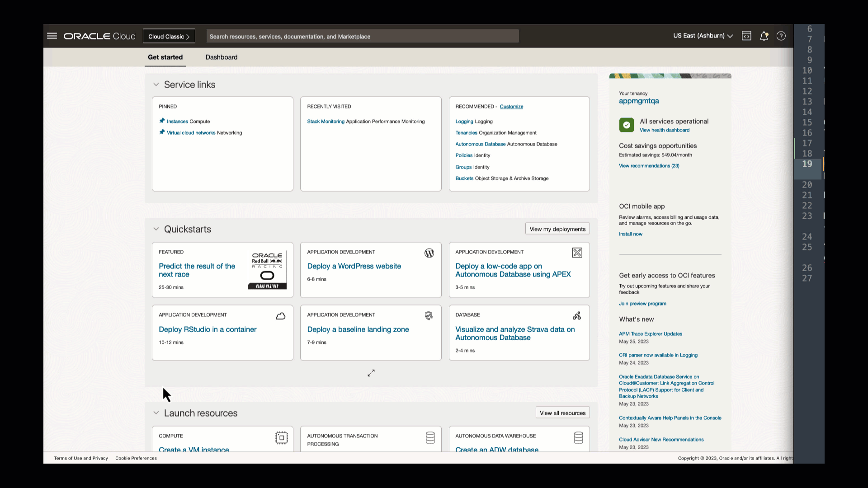Image resolution: width=868 pixels, height=488 pixels.
Task: Click the WordPress icon on the quickstart card
Action: (429, 253)
